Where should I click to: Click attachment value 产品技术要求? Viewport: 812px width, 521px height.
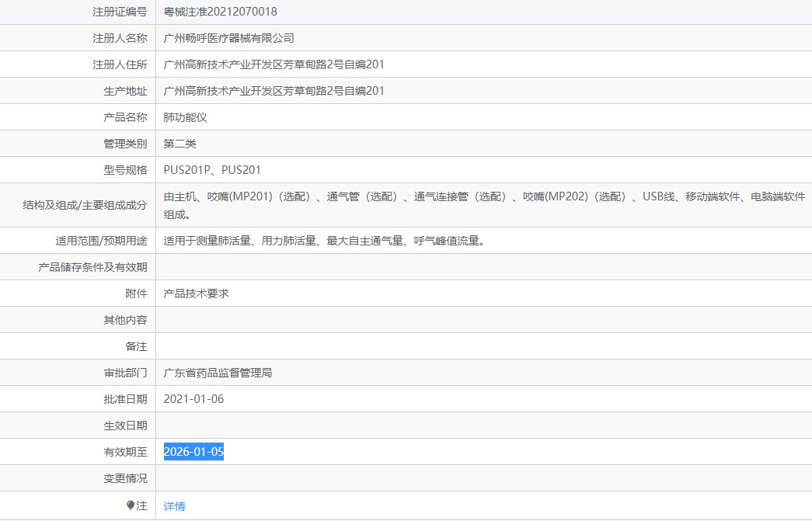pos(197,293)
